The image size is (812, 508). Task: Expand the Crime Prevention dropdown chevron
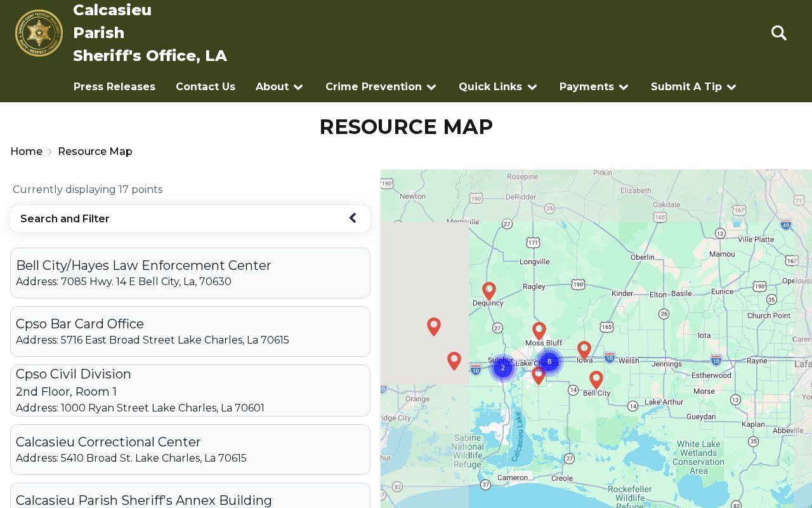[x=431, y=87]
